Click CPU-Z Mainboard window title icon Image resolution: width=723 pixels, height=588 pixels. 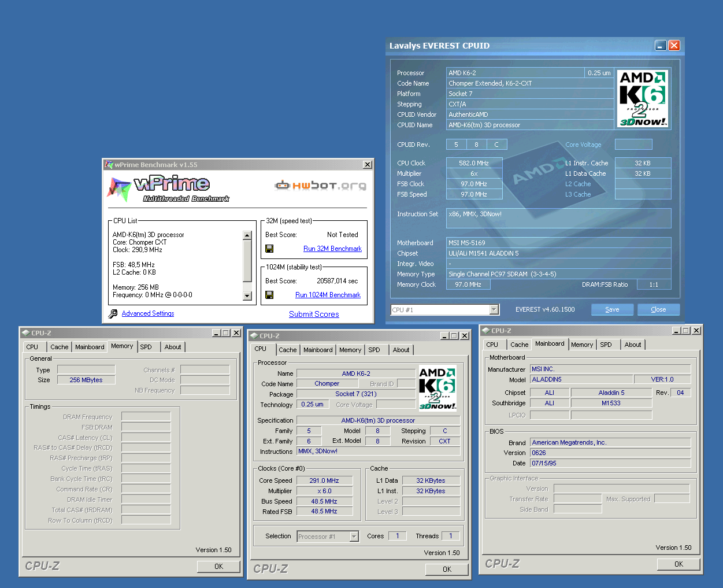(x=485, y=331)
